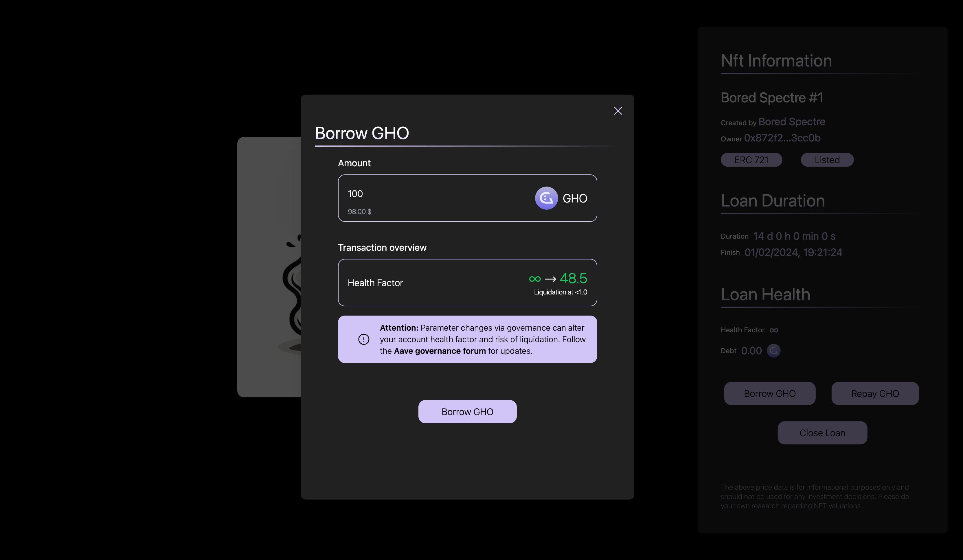Open the Aave governance forum link

click(440, 351)
